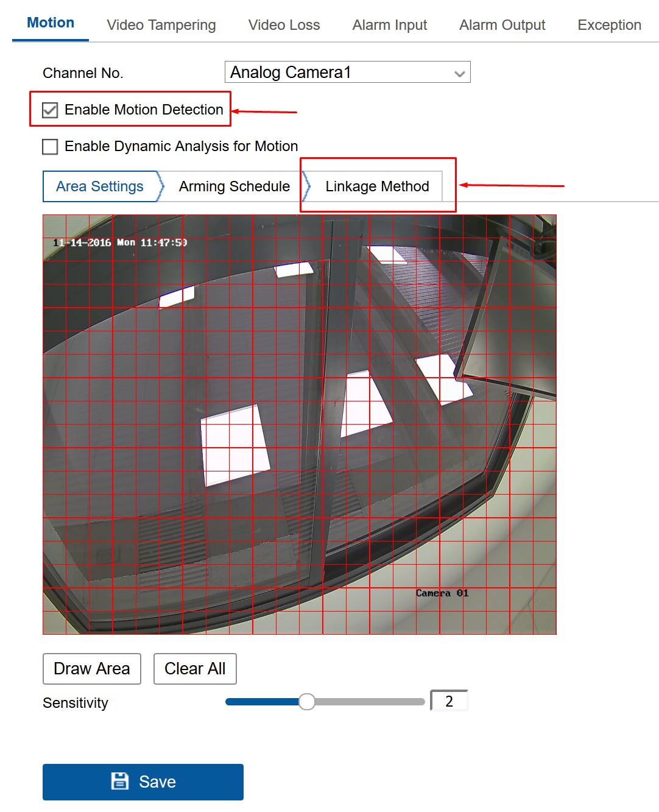Enable Dynamic Analysis for Motion checkbox

[50, 147]
